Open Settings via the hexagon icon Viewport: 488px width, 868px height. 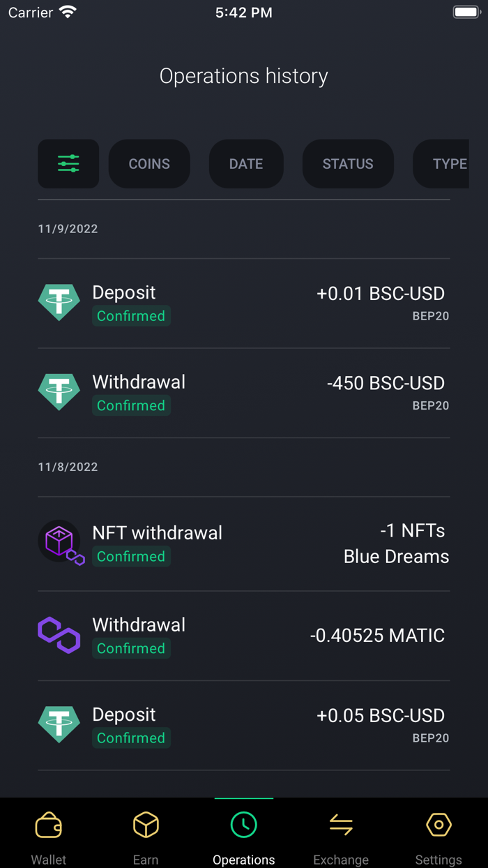pyautogui.click(x=439, y=824)
